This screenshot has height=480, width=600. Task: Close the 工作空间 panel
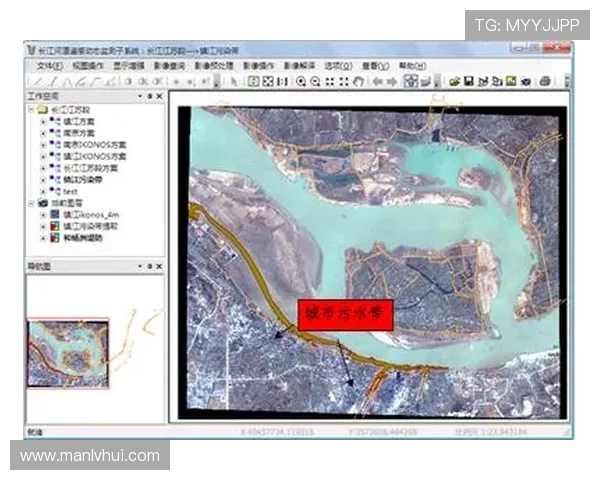(160, 96)
